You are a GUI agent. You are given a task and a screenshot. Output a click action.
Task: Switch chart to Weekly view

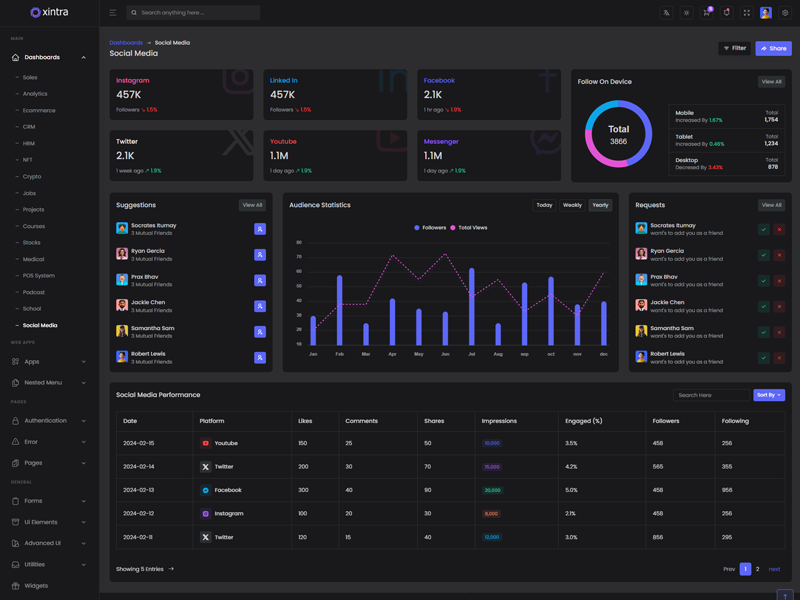572,205
